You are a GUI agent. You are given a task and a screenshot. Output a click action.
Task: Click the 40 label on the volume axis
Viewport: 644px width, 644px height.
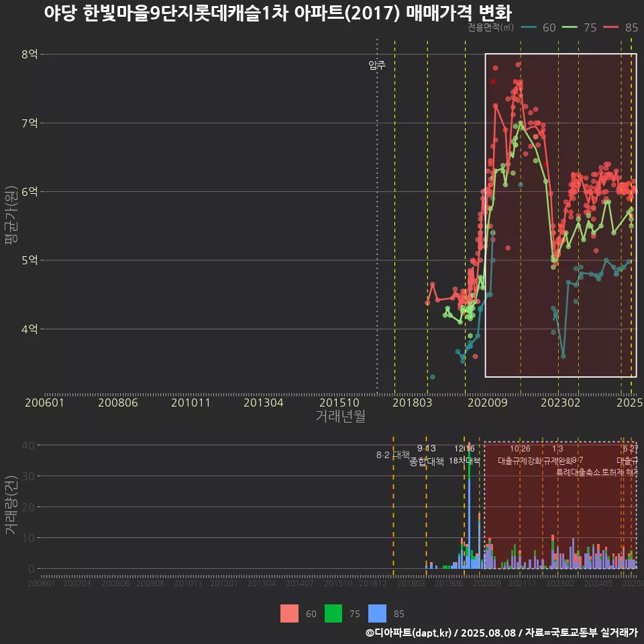(x=28, y=445)
